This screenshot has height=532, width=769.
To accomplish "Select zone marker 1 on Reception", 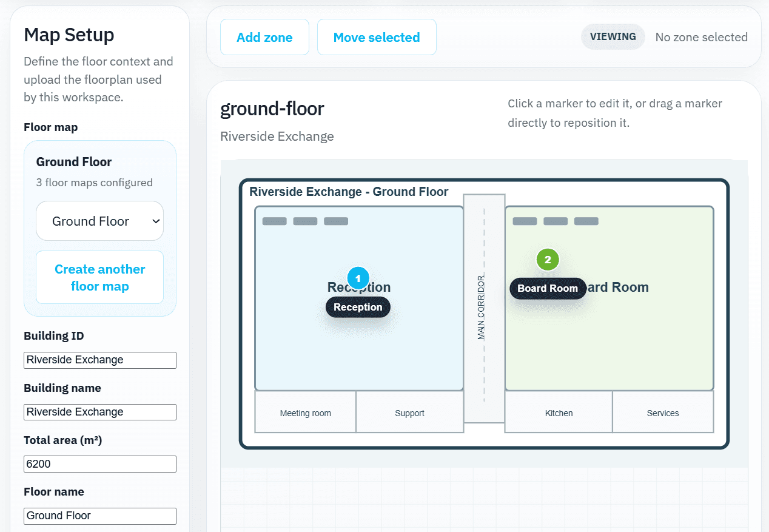I will point(358,278).
